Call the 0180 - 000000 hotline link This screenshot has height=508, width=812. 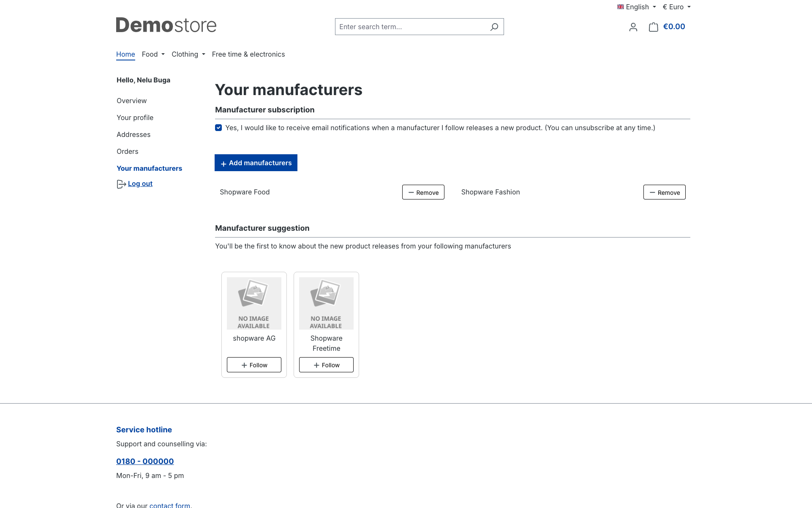click(x=145, y=461)
